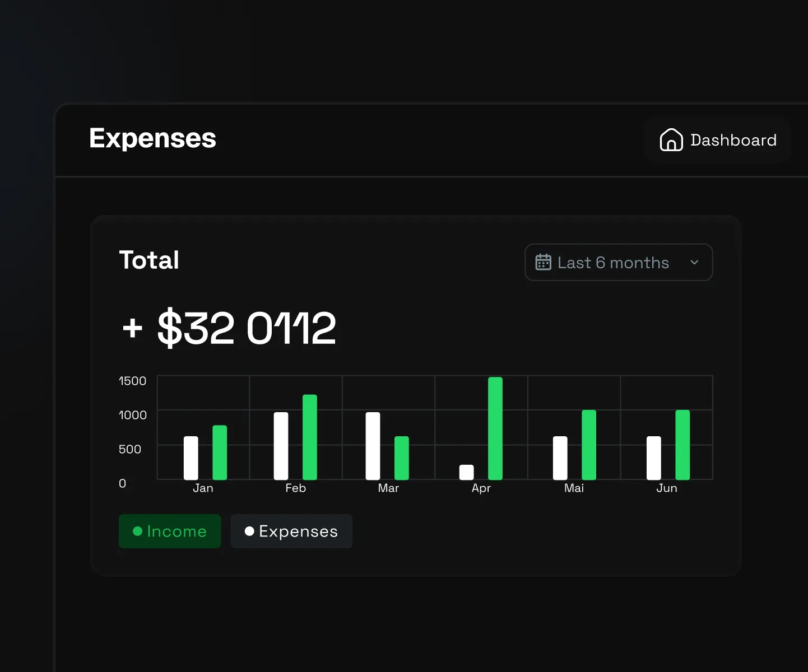Click Apr short white expenses bar

(467, 472)
